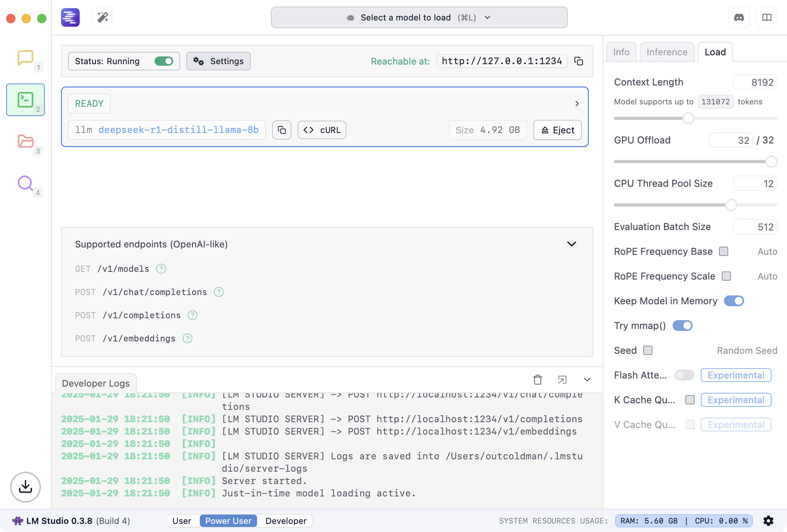Enable the Flash Attention toggle
The height and width of the screenshot is (532, 787).
pos(684,375)
